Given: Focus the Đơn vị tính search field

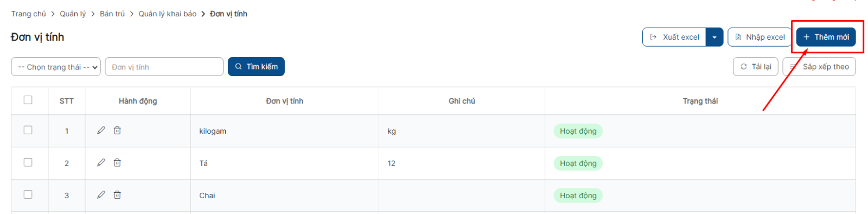Looking at the screenshot, I should 164,67.
